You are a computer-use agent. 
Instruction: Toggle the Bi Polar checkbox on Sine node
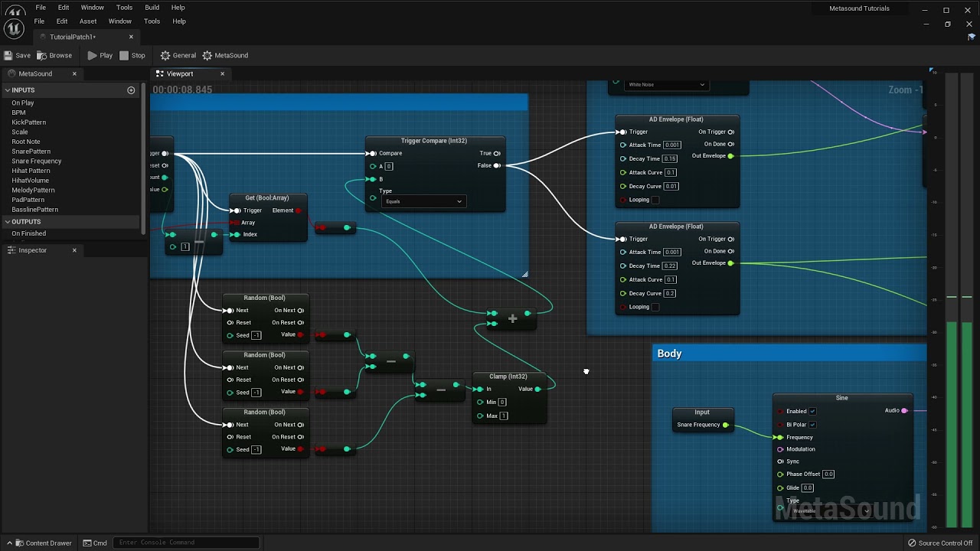coord(812,425)
